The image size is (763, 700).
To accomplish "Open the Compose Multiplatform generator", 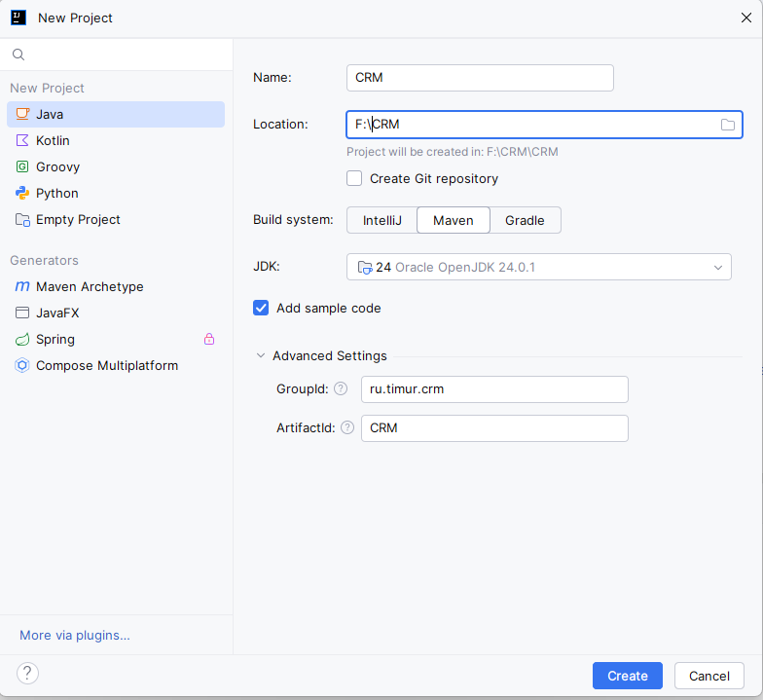I will point(106,366).
